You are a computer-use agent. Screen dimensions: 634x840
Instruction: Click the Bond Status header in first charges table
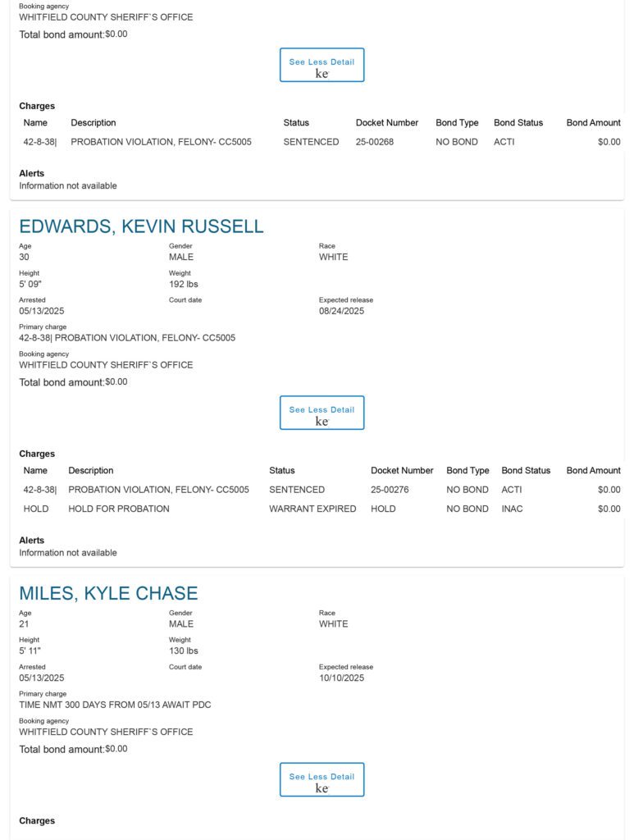tap(518, 123)
